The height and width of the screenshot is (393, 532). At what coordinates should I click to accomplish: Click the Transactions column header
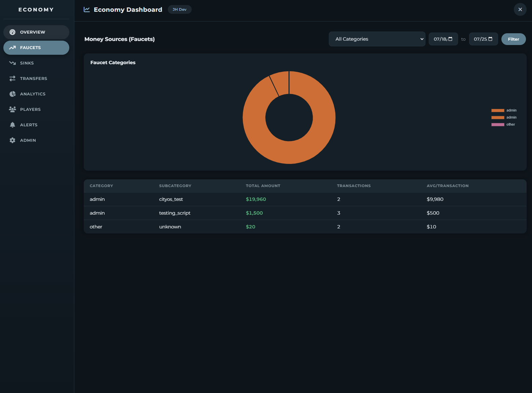[354, 186]
